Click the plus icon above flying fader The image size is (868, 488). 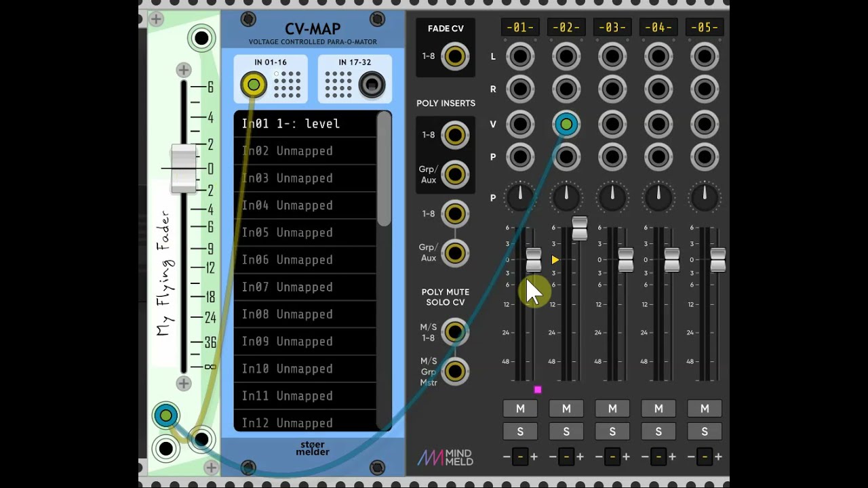(184, 70)
